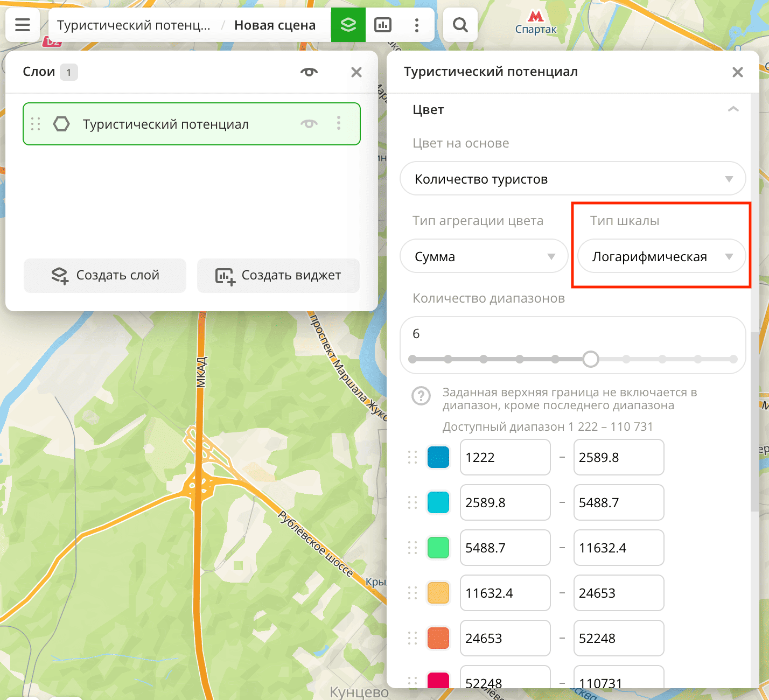Screen dimensions: 769x700
Task: Click the Туристический потенц... project breadcrumb
Action: (134, 25)
